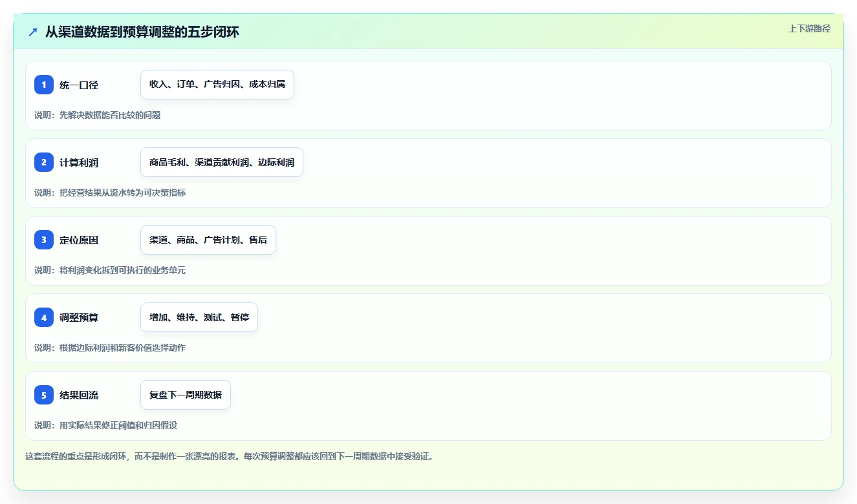
Task: Click the 统一口径 step title
Action: point(79,85)
